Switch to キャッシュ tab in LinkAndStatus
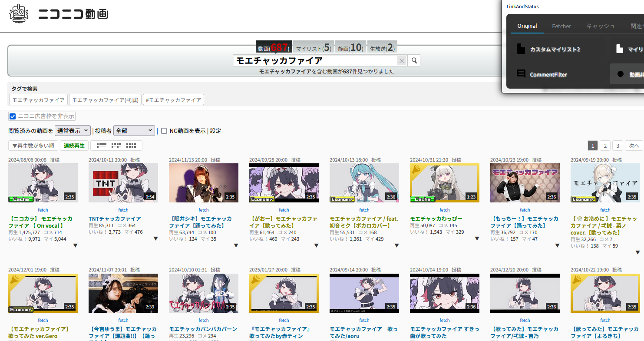644x341 pixels. (601, 26)
